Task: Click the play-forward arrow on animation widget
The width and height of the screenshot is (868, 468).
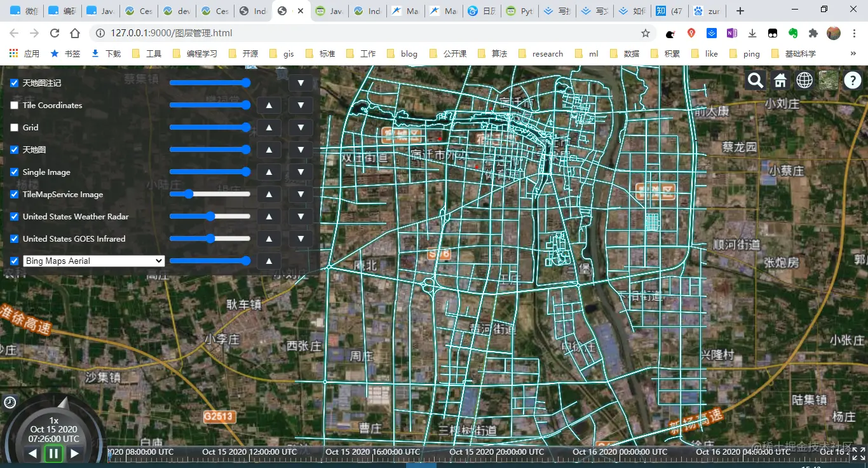Action: (x=74, y=453)
